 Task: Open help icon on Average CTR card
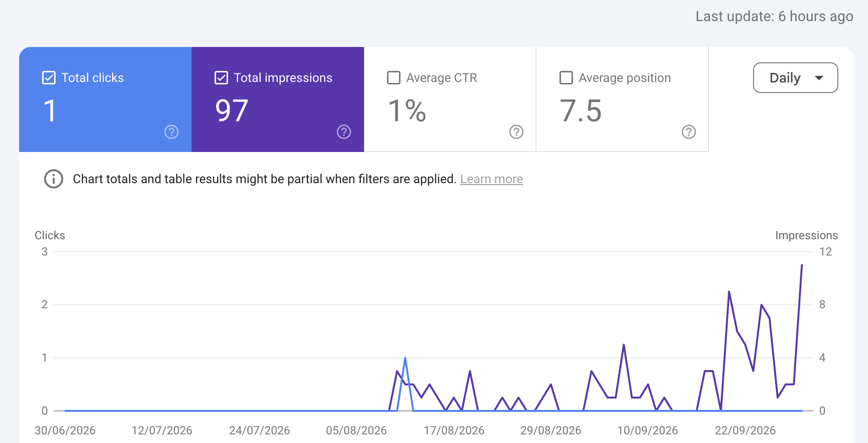[x=516, y=132]
